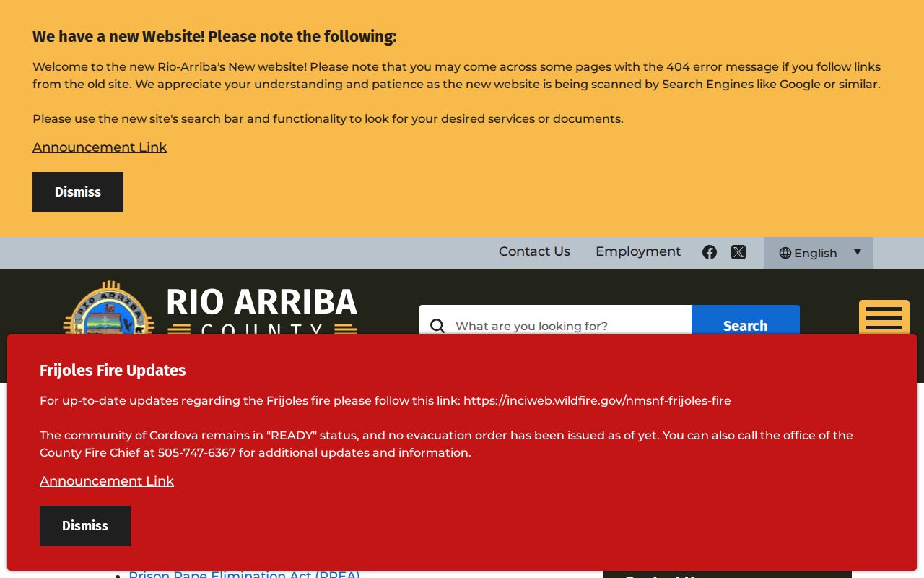Image resolution: width=924 pixels, height=578 pixels.
Task: Dismiss the new website yellow banner
Action: pos(78,192)
